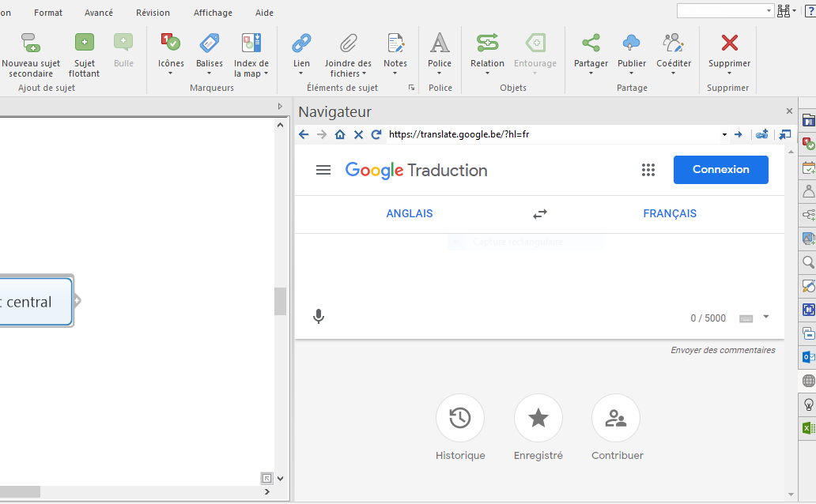Insert a Lien on the topic
Image resolution: width=816 pixels, height=504 pixels.
[x=301, y=43]
